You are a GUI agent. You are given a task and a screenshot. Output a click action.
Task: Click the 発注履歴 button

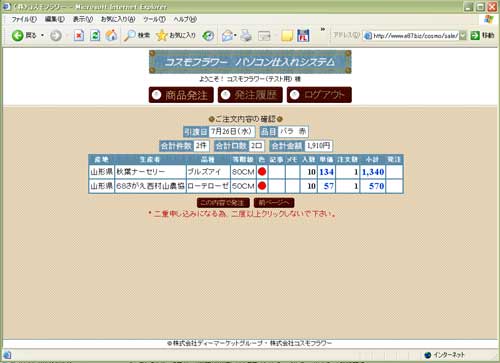click(250, 95)
